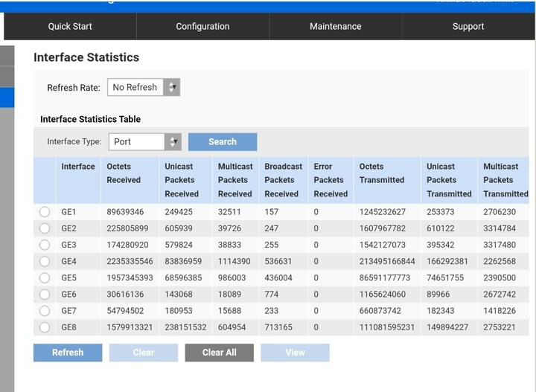536x392 pixels.
Task: Click octets received value 89639346
Action: (x=125, y=212)
